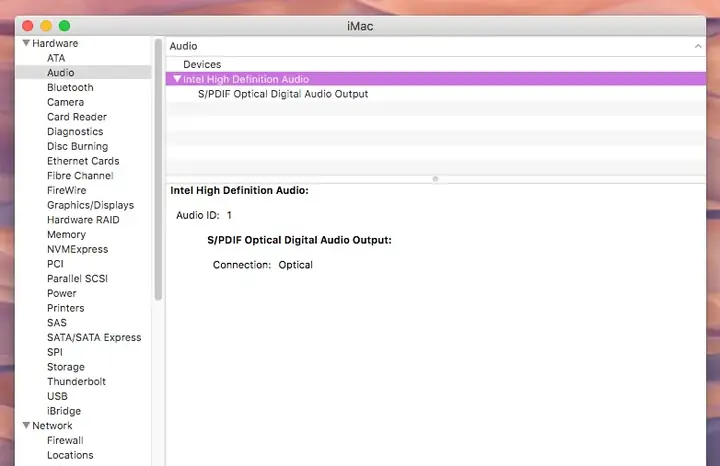Select the Intel High Definition Audio row
This screenshot has width=720, height=466.
435,79
